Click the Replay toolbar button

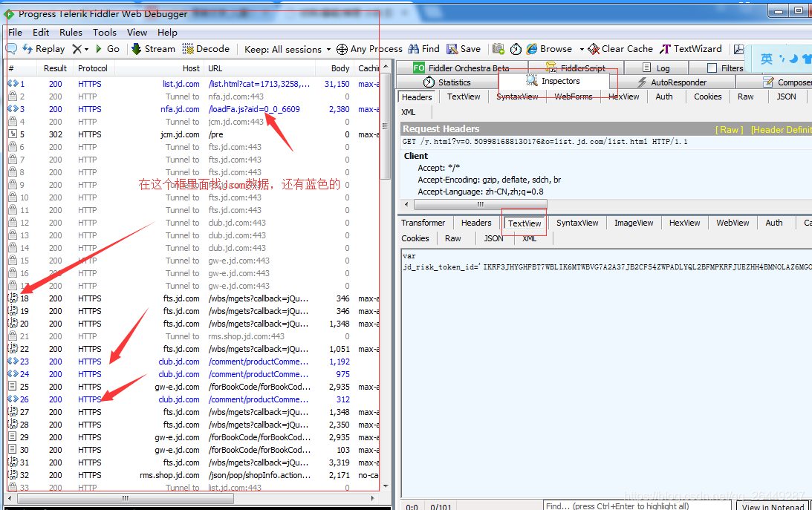(x=44, y=49)
